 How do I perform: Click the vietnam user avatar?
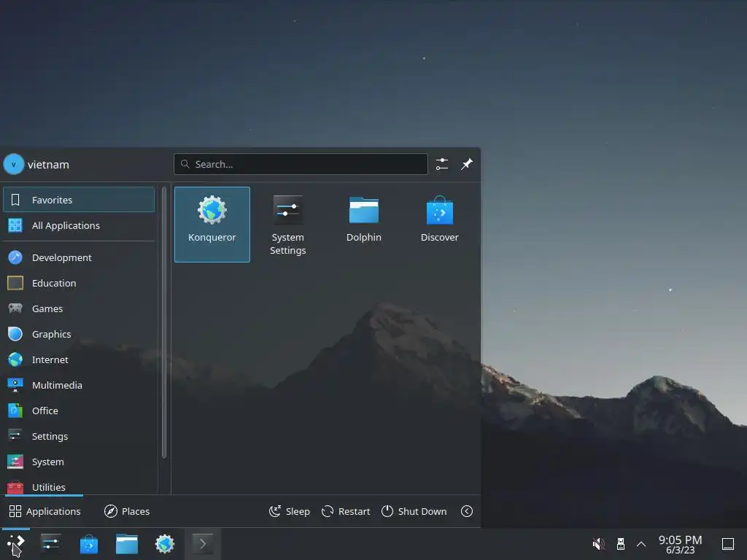point(14,164)
